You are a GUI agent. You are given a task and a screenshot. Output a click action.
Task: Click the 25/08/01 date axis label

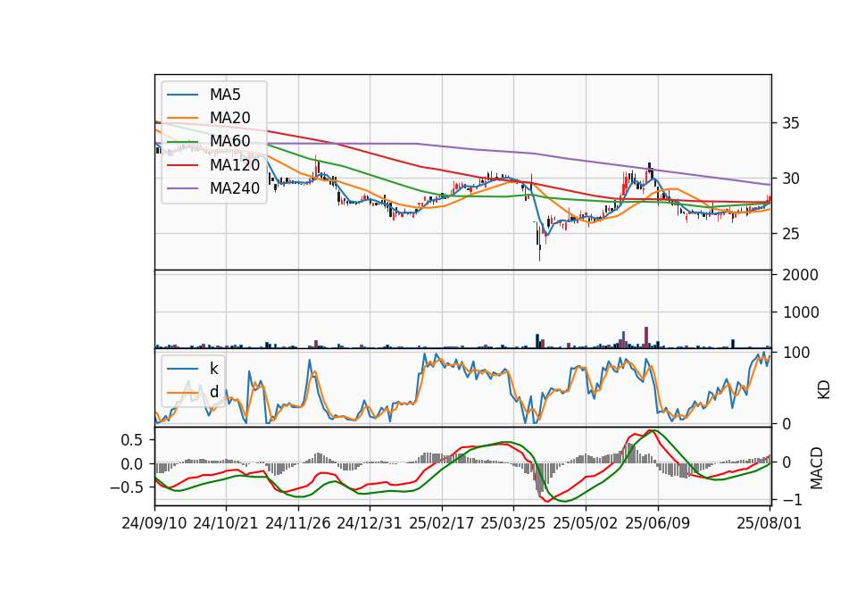[x=769, y=523]
